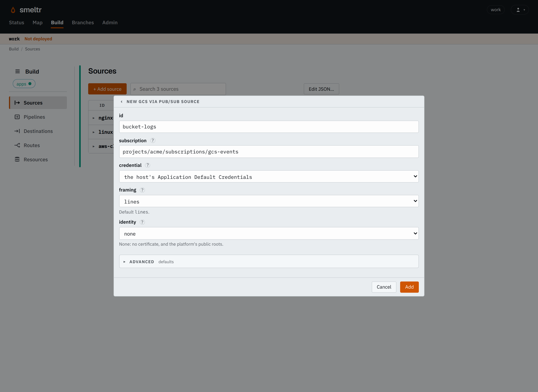Expand the ADVANCED defaults section
This screenshot has width=538, height=392.
[269, 262]
